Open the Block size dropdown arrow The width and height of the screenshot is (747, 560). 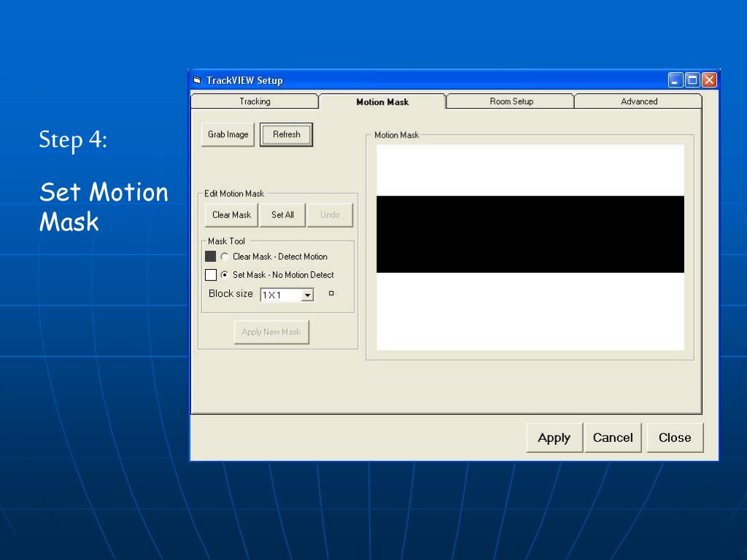(x=308, y=295)
